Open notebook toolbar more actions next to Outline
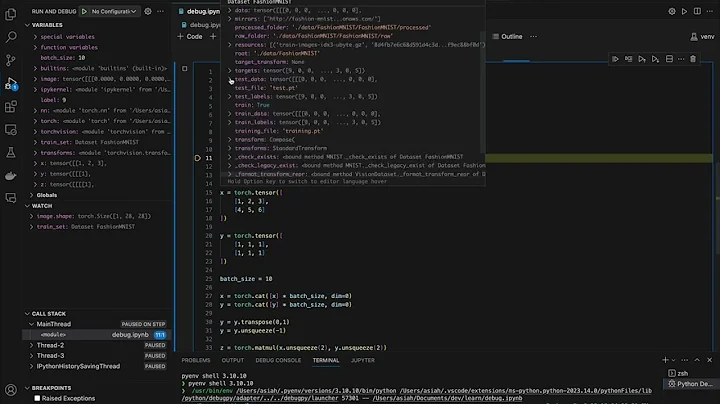 pos(533,36)
